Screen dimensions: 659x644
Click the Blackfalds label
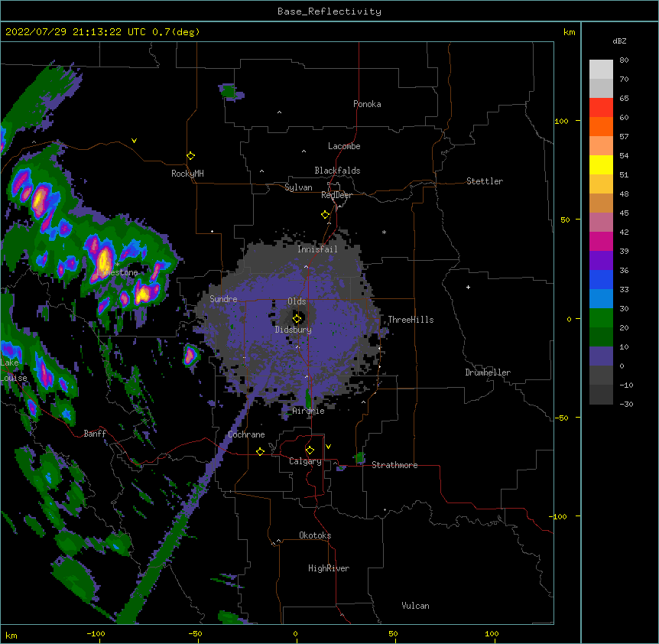pos(337,171)
